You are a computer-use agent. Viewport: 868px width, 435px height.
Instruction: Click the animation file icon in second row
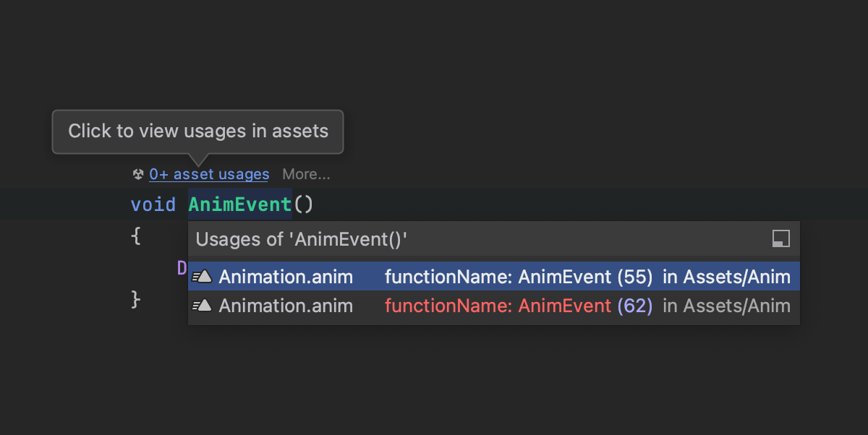(202, 306)
